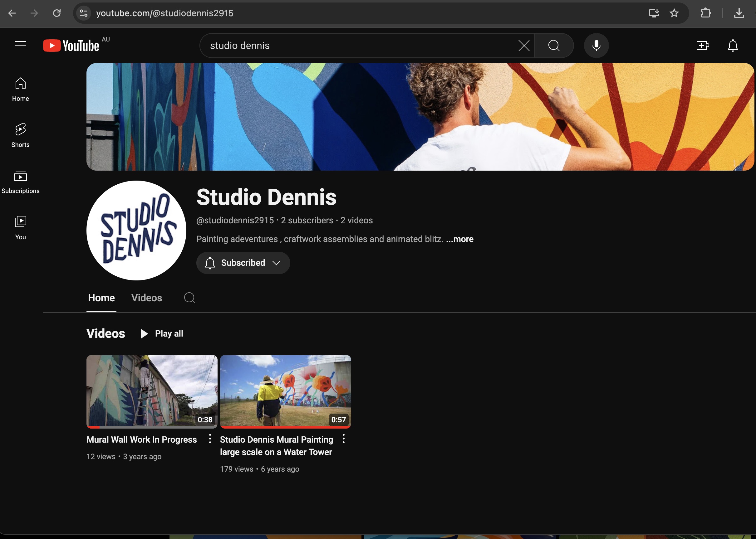Search within channel using magnifier icon
The height and width of the screenshot is (539, 756).
click(189, 298)
